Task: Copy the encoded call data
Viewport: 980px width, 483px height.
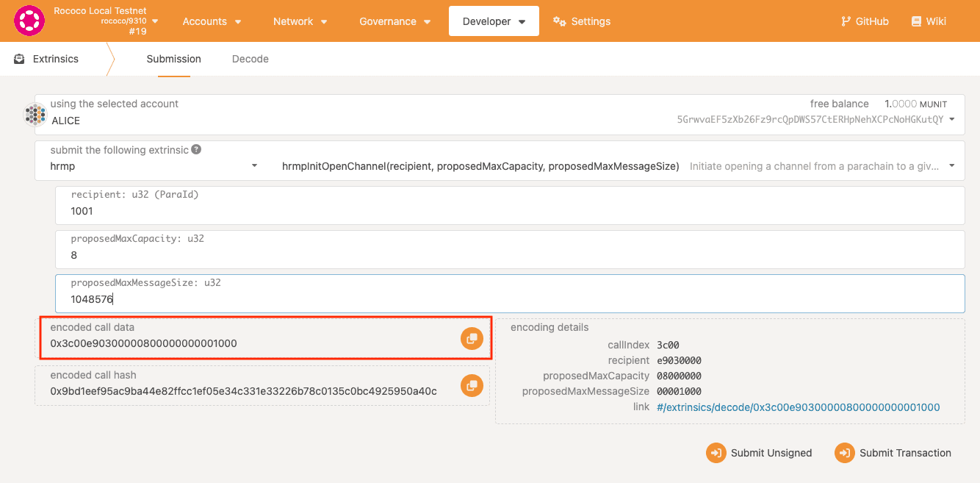Action: pyautogui.click(x=472, y=338)
